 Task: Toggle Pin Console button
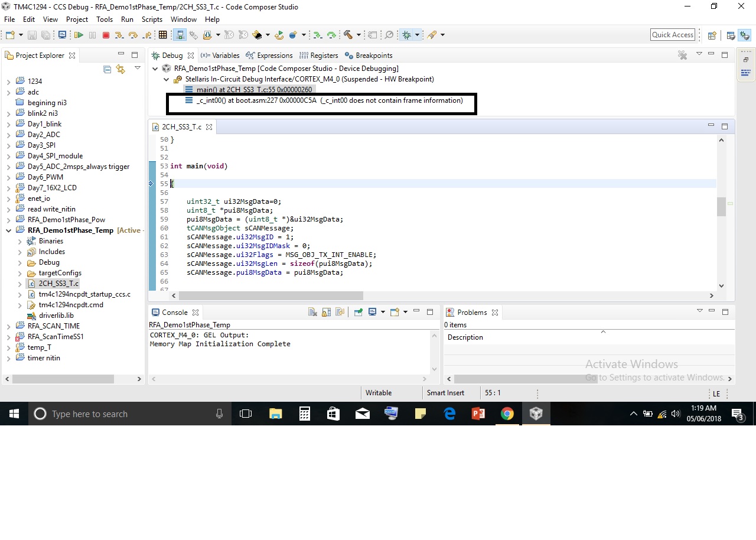[358, 313]
